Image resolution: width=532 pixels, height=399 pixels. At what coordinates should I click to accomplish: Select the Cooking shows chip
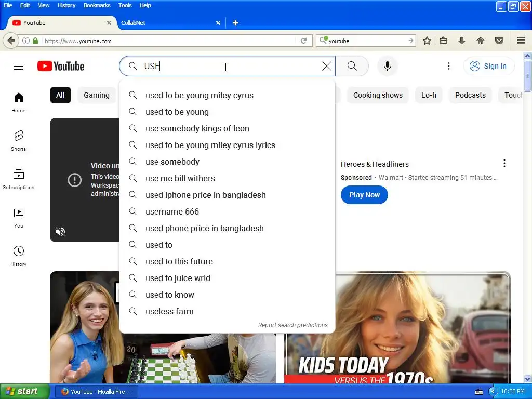378,95
